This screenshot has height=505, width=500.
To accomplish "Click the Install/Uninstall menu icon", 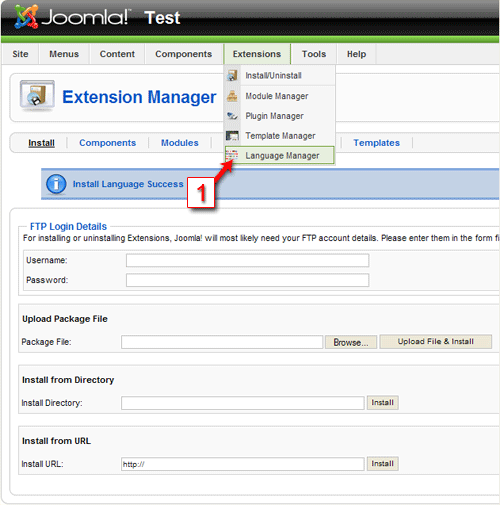I will (x=232, y=75).
